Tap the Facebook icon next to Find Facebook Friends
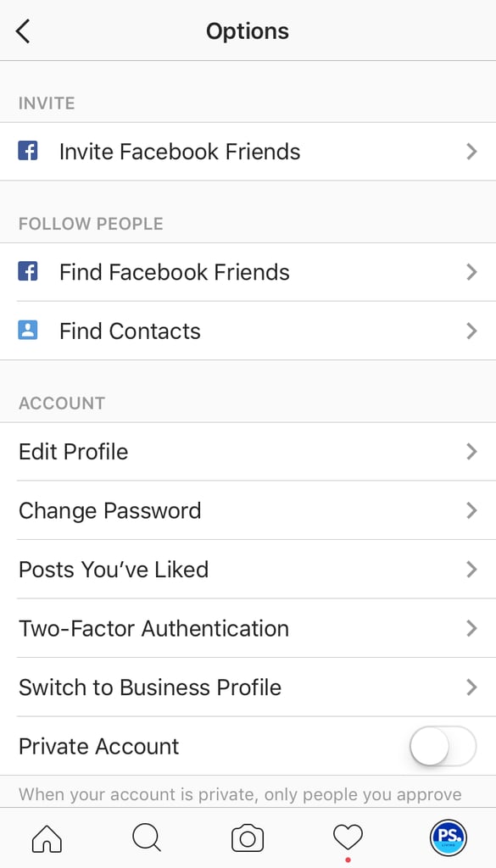This screenshot has width=496, height=868. (28, 271)
